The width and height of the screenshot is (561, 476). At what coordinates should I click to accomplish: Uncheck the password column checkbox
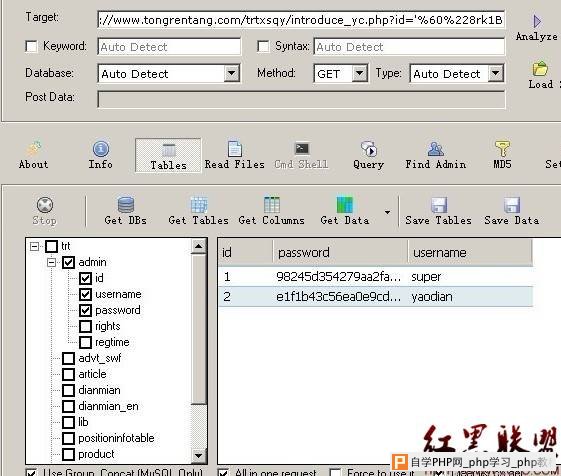click(x=85, y=310)
